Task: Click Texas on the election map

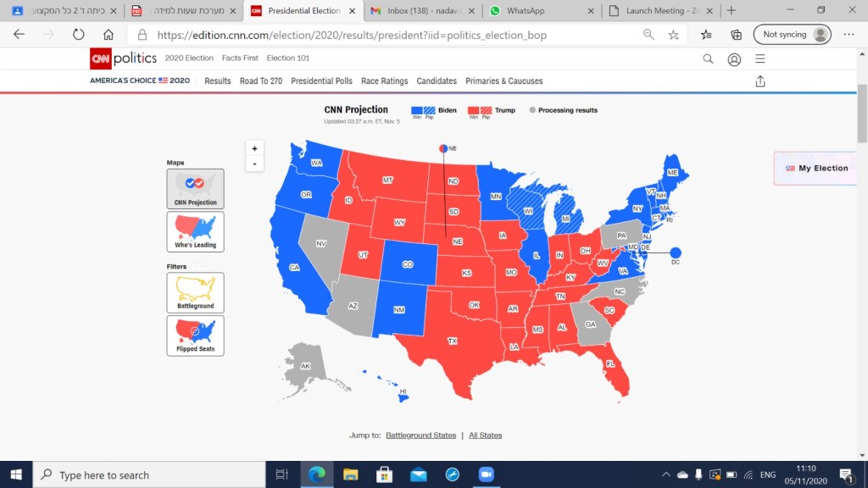Action: click(453, 341)
